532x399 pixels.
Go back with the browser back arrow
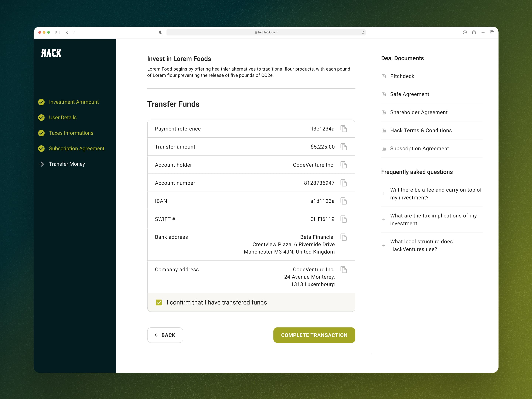[67, 32]
